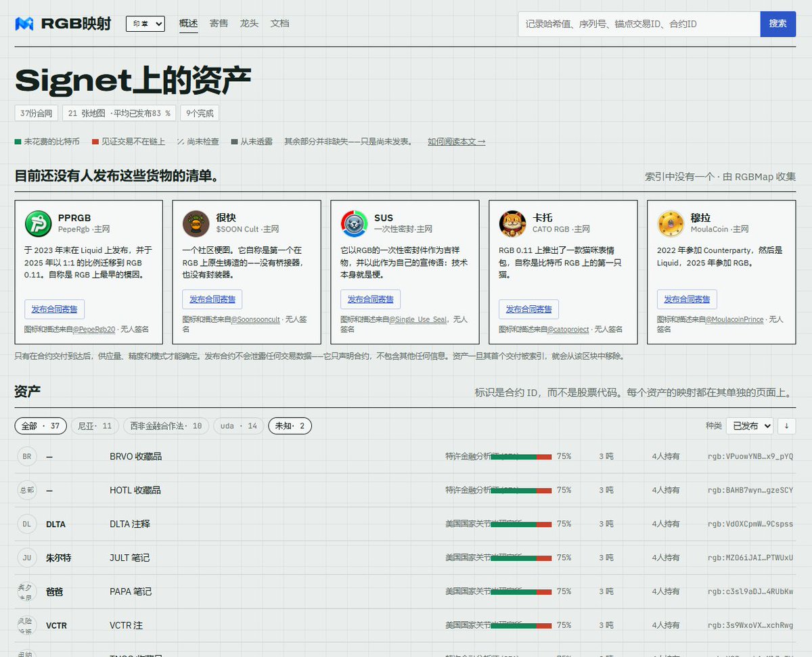This screenshot has height=657, width=812.
Task: Click the avatar in the PAPA 笔记 row
Action: pos(27,591)
